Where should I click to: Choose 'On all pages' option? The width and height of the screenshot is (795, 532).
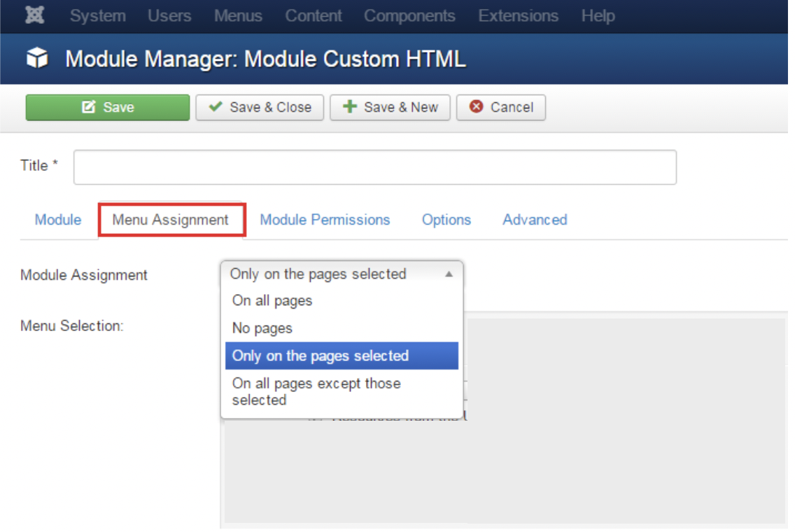click(x=272, y=301)
